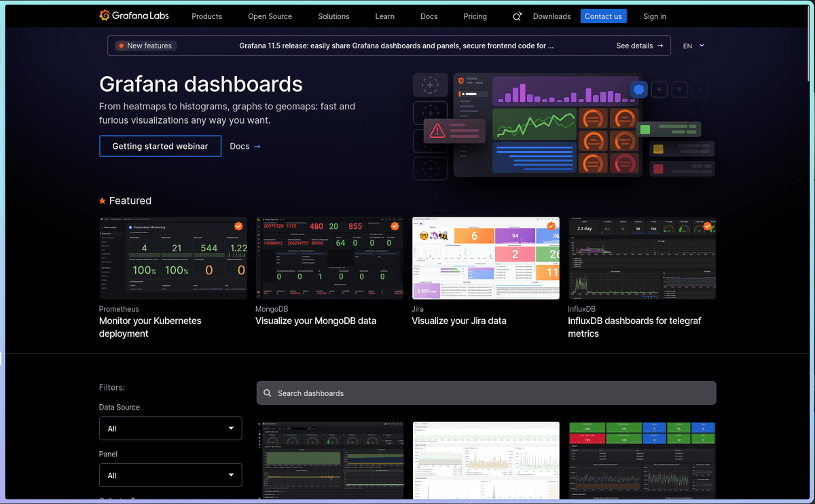Expand the Panel filter dropdown
The width and height of the screenshot is (815, 504).
pyautogui.click(x=170, y=475)
